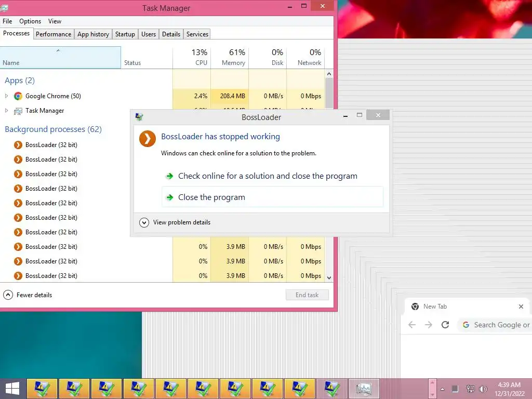Expand the Task Manager process row
Screen dimensions: 532x399
(x=6, y=111)
